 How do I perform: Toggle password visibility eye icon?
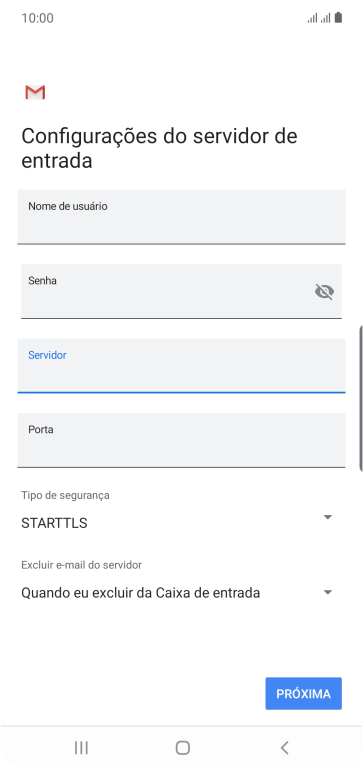tap(324, 292)
